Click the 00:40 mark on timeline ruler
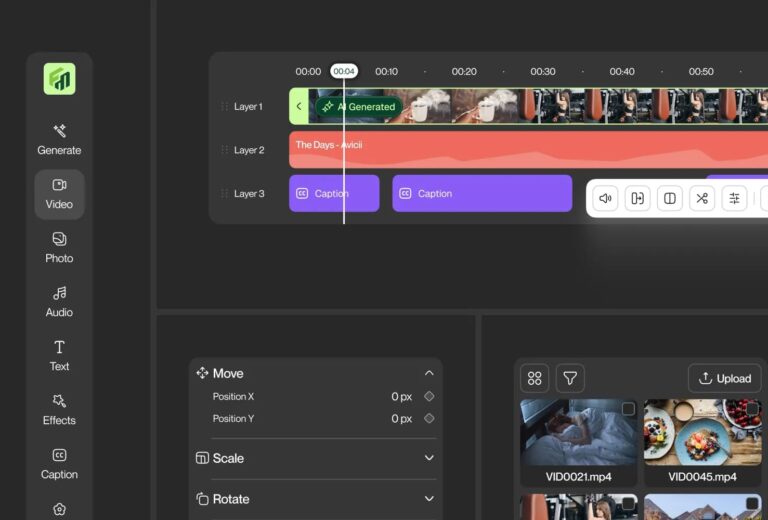 622,71
